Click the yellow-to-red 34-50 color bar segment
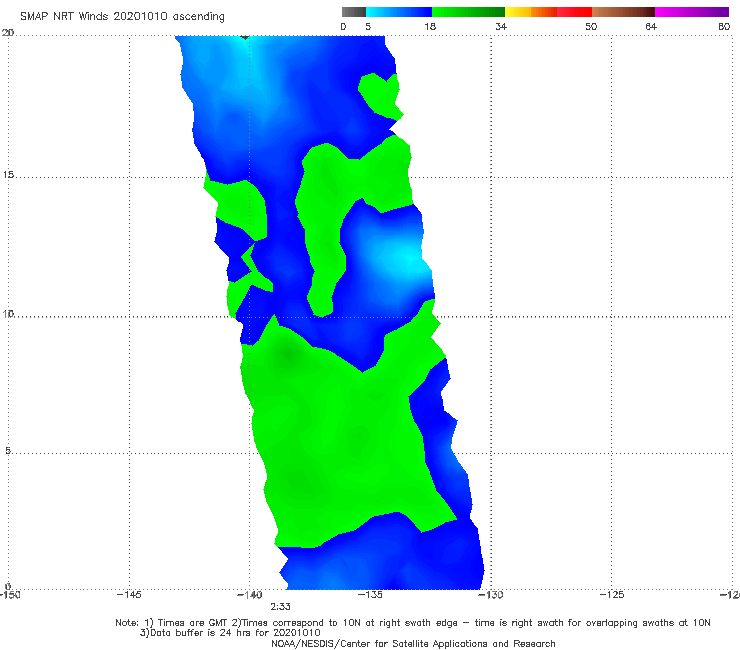 point(548,12)
